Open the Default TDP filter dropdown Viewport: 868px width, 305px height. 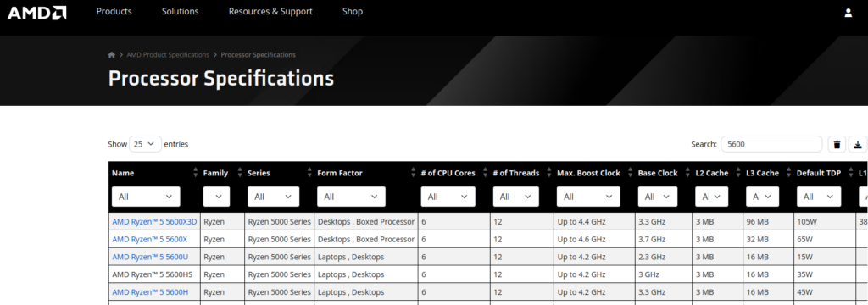click(819, 197)
